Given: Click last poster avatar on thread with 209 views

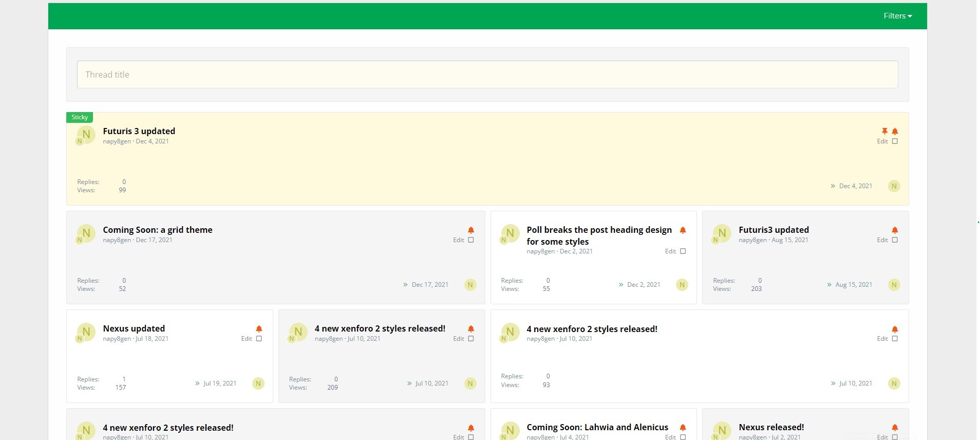Looking at the screenshot, I should click(x=470, y=383).
